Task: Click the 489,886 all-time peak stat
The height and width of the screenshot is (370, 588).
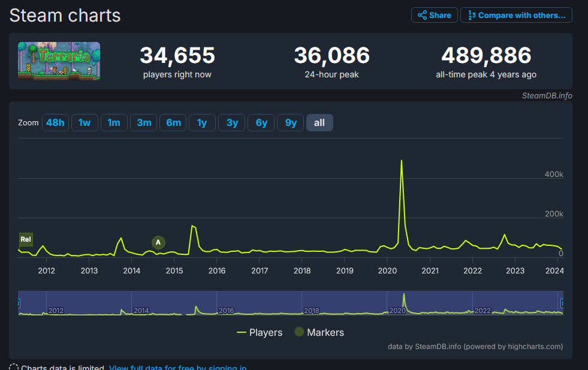Action: tap(486, 62)
